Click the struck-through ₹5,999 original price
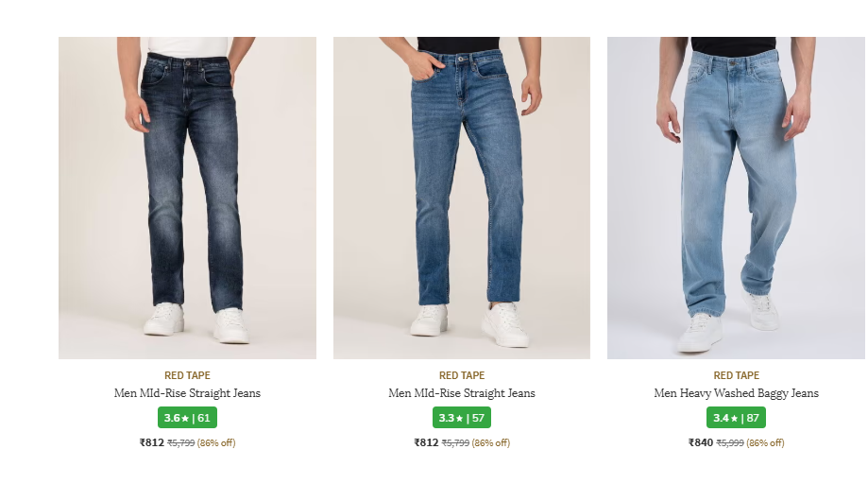The image size is (868, 484). click(x=729, y=443)
